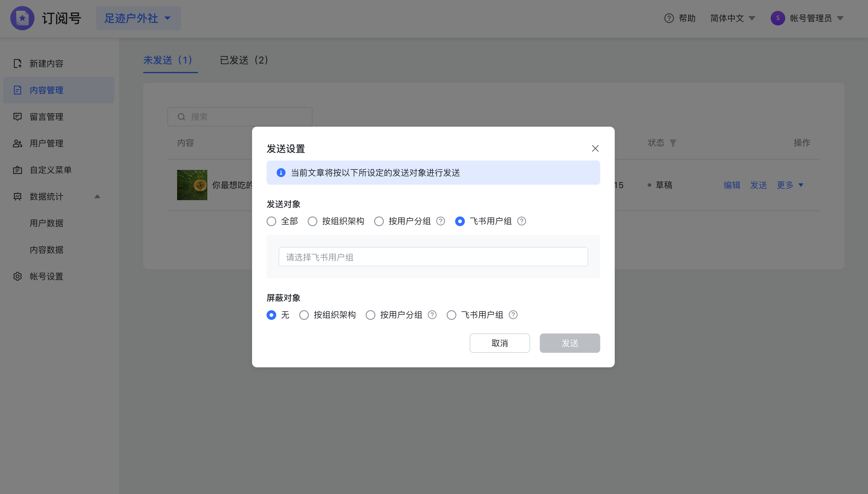Open 自定义菜单 in the sidebar
This screenshot has height=494, width=868.
(58, 170)
